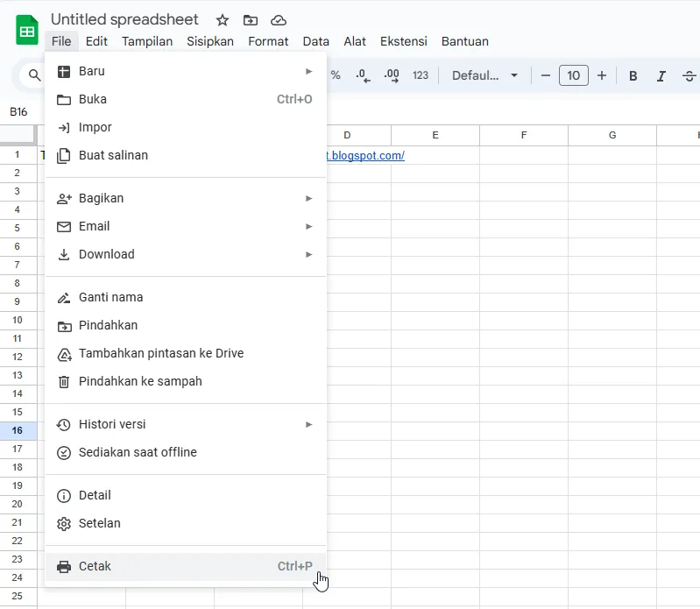Click the move-to-folder icon beside the title
The width and height of the screenshot is (700, 609).
(251, 20)
